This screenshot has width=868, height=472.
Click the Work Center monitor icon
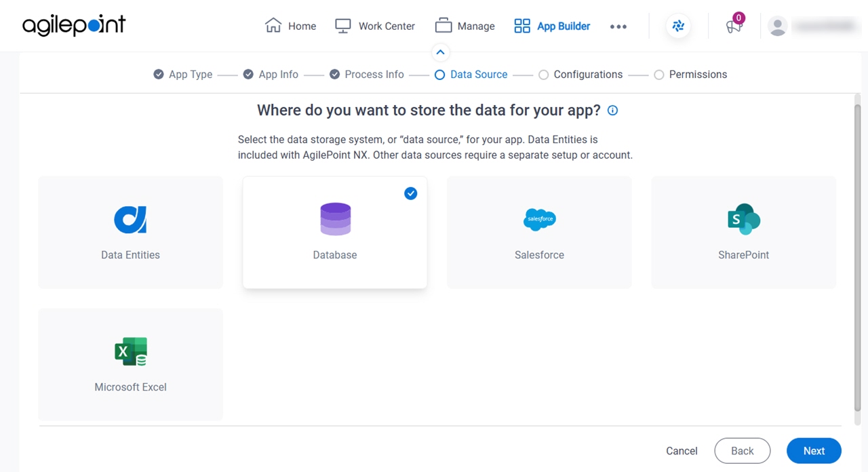[x=343, y=26]
